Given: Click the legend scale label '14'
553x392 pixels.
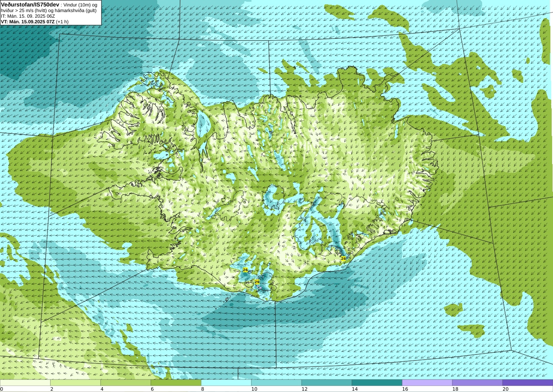Looking at the screenshot, I should (x=355, y=389).
